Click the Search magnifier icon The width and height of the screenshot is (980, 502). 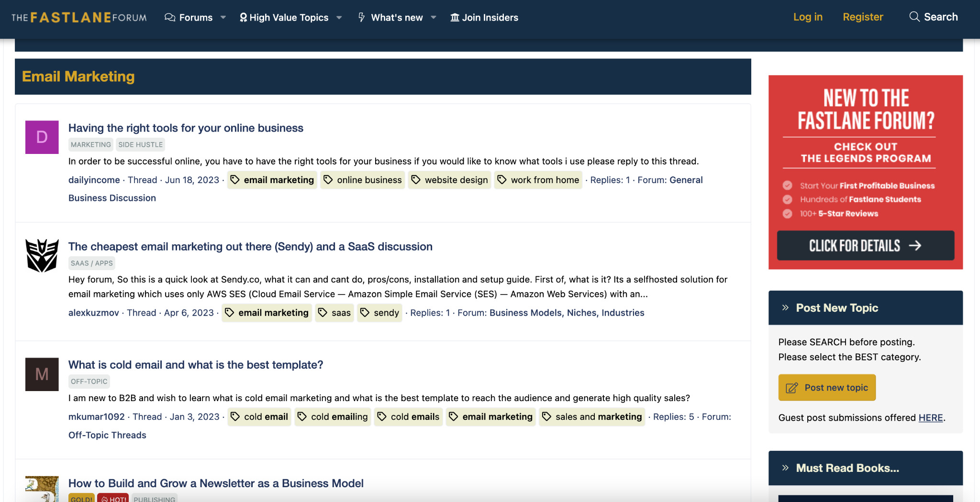(x=914, y=17)
